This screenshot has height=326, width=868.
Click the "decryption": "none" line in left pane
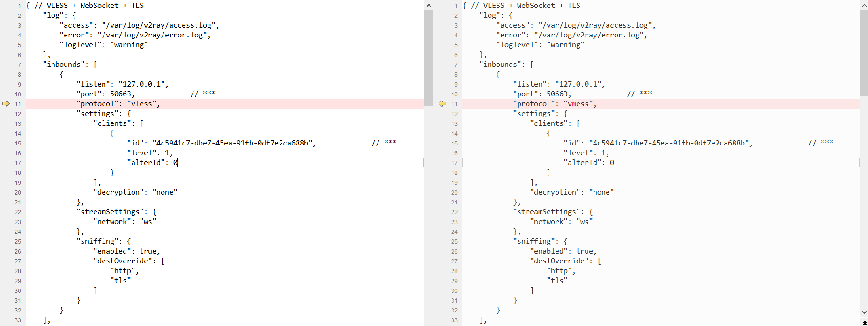(x=135, y=192)
